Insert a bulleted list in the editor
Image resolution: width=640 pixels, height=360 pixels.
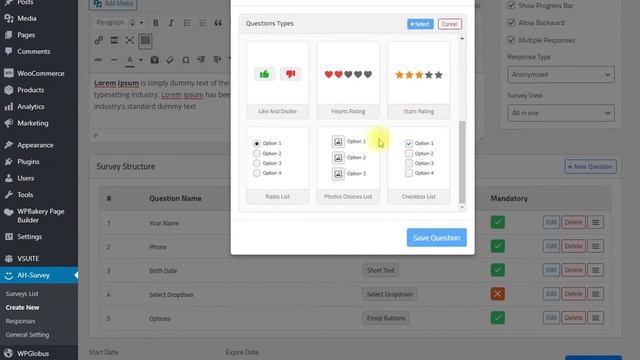[187, 23]
